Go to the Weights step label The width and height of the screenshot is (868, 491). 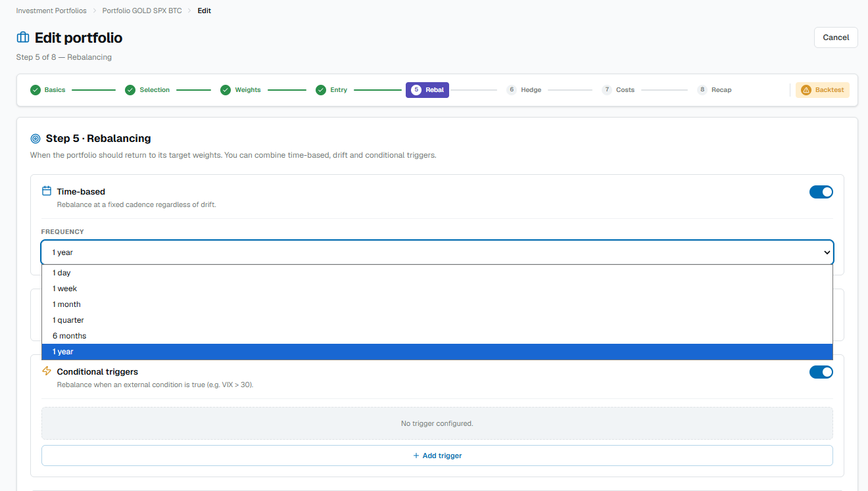coord(248,90)
